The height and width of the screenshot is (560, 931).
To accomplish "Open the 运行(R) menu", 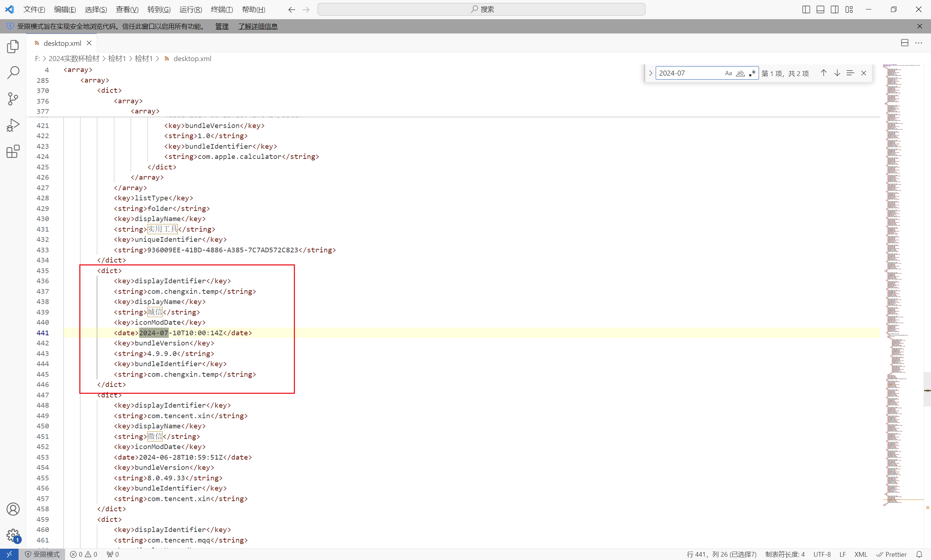I will 191,9.
